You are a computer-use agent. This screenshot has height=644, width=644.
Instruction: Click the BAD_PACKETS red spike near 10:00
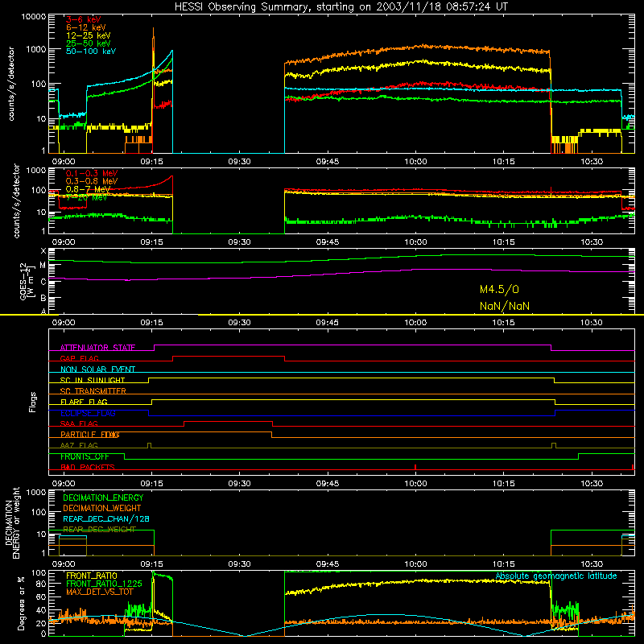[415, 467]
